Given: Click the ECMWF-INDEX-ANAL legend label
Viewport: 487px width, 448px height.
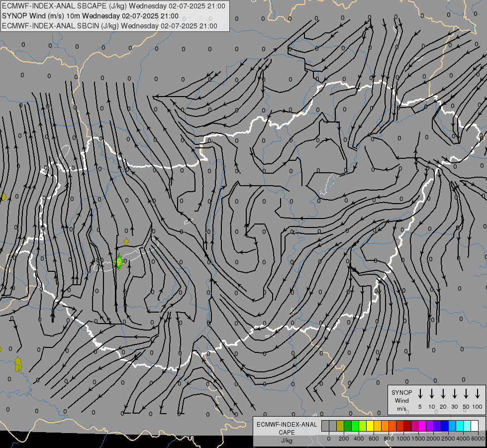Looking at the screenshot, I should [287, 425].
